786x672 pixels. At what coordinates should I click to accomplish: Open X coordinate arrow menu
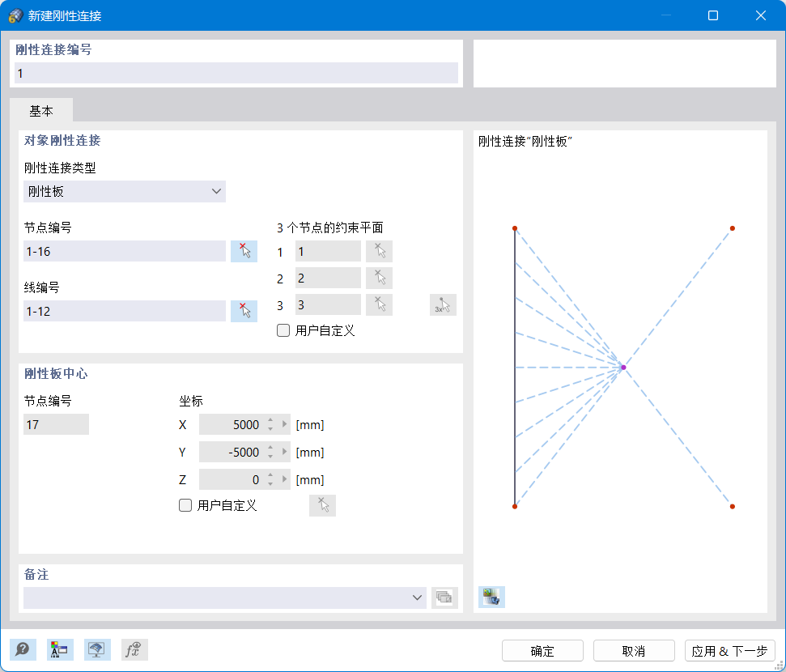pyautogui.click(x=285, y=424)
